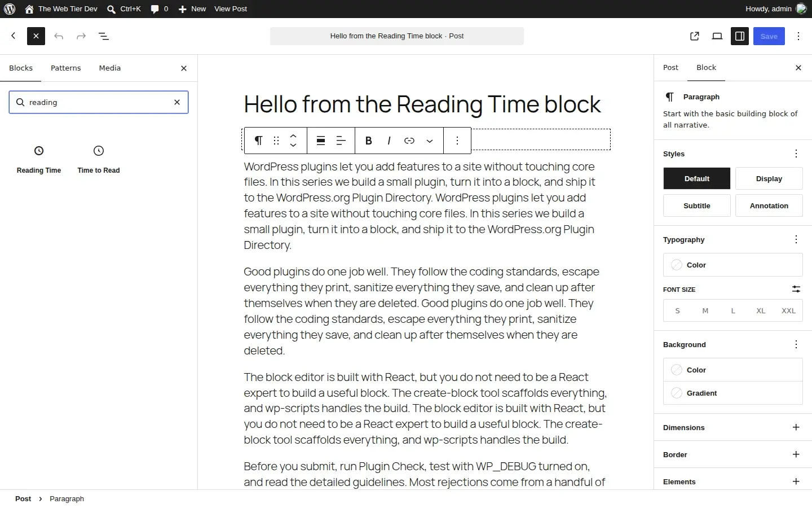Toggle italic formatting
The height and width of the screenshot is (508, 812).
point(389,141)
